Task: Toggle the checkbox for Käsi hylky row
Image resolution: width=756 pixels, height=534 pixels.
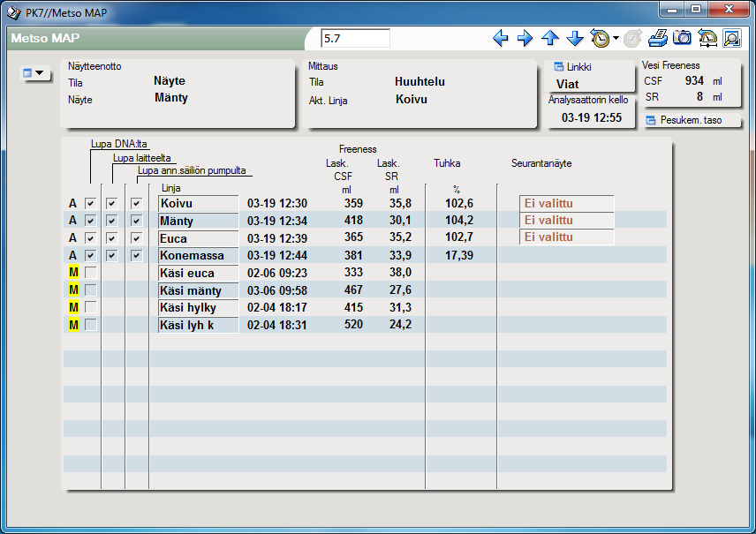Action: point(90,307)
